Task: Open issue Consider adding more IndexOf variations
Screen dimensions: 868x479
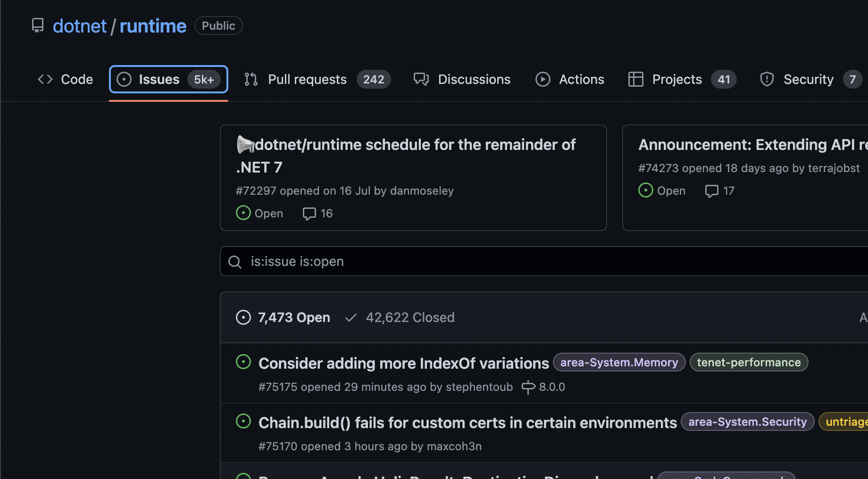Action: coord(404,363)
